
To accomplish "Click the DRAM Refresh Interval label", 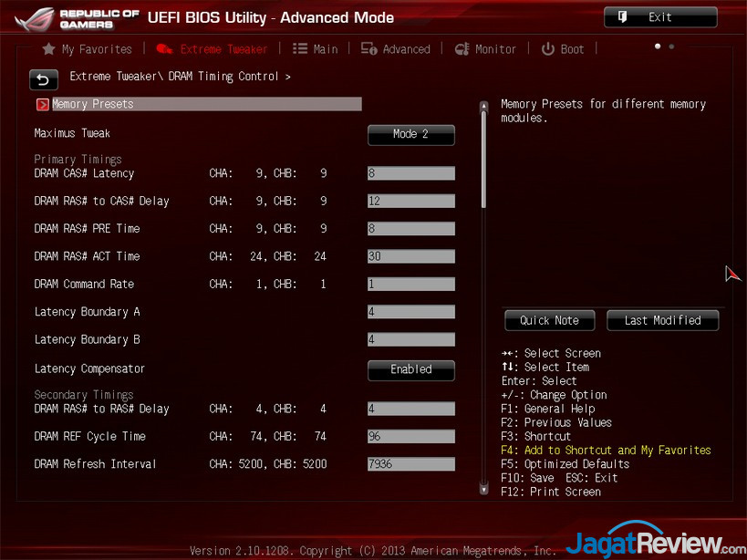I will 95,464.
